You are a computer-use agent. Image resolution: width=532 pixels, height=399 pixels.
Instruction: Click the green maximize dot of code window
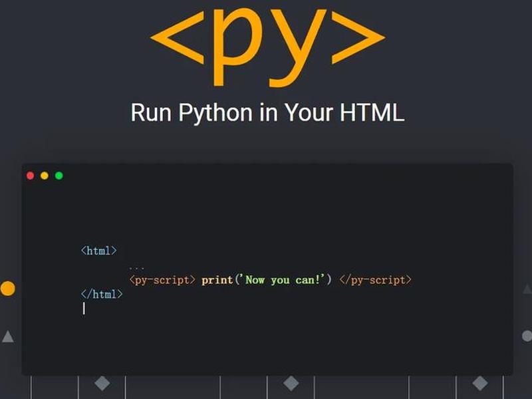tap(59, 176)
